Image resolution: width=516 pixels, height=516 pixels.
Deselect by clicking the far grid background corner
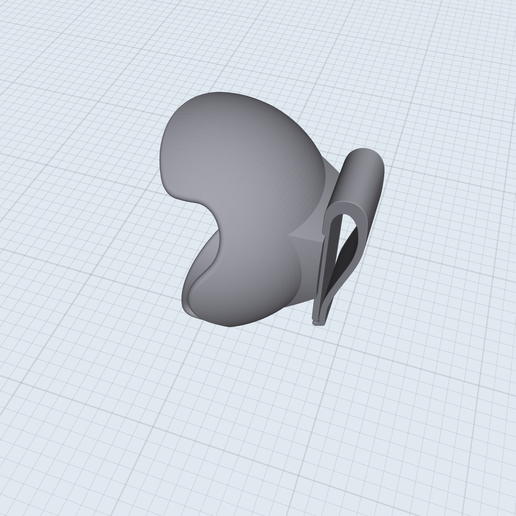pos(13,13)
